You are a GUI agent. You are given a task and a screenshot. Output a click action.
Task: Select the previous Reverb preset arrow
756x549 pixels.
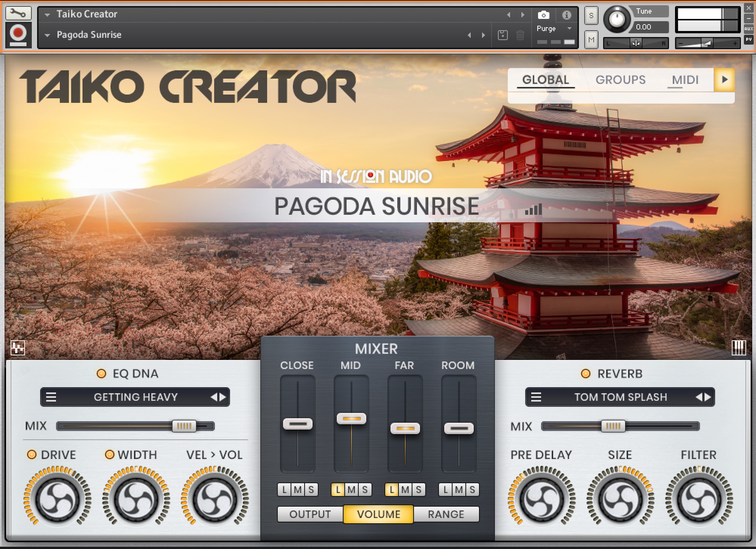(699, 397)
